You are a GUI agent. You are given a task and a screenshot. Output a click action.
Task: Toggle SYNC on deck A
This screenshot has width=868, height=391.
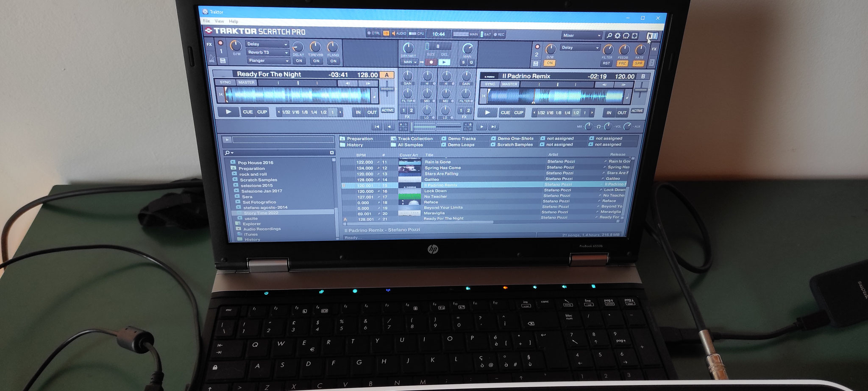pos(225,82)
